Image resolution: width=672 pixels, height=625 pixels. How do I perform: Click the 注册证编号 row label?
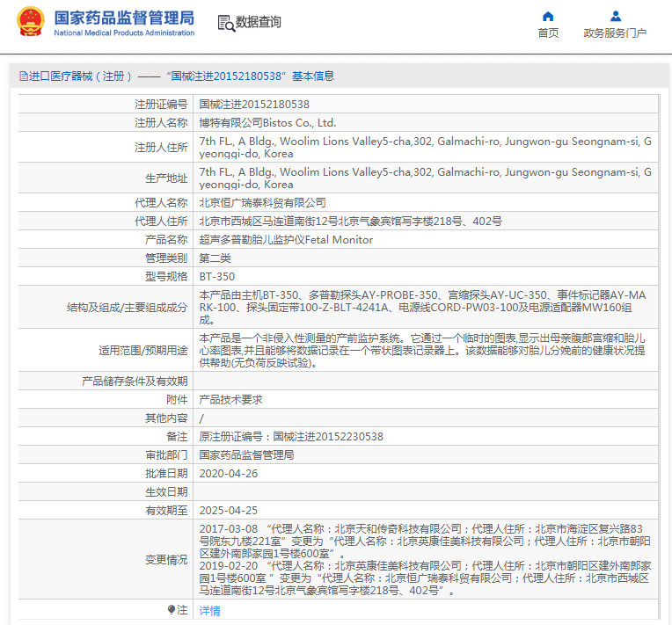point(161,104)
